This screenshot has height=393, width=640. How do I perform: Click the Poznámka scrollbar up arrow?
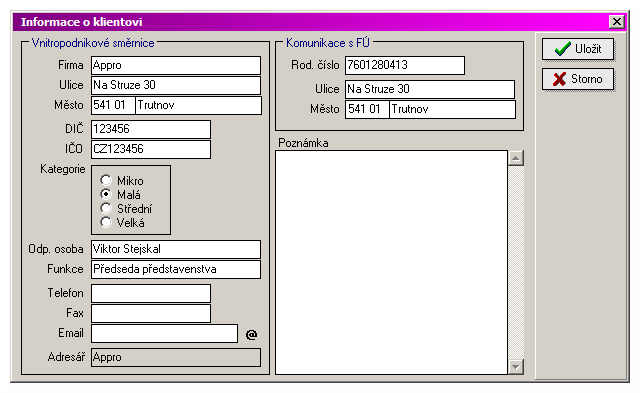[x=516, y=158]
